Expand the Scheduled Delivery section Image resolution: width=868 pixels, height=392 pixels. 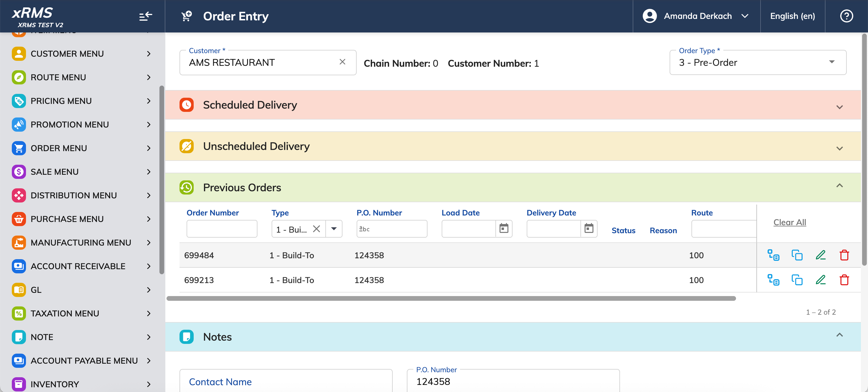839,107
